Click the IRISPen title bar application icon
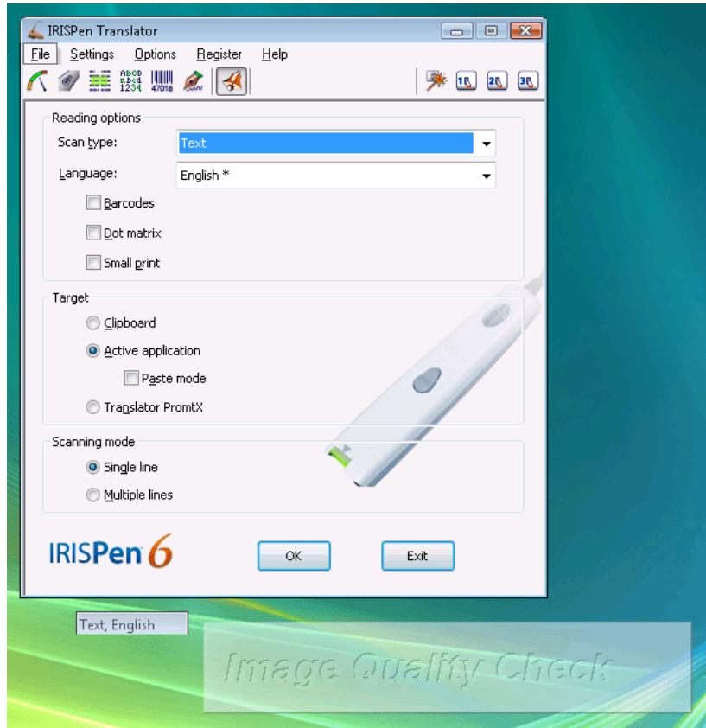This screenshot has height=728, width=706. [35, 30]
